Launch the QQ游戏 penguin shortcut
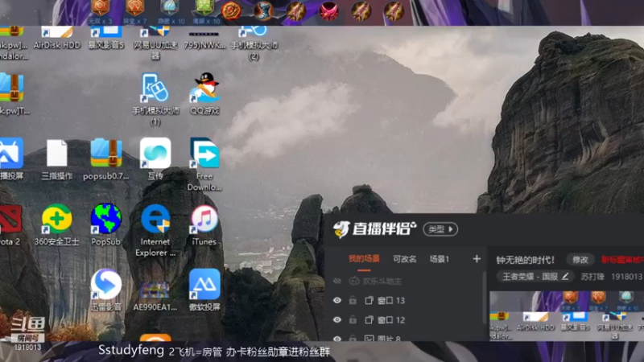This screenshot has height=362, width=644. click(x=204, y=93)
